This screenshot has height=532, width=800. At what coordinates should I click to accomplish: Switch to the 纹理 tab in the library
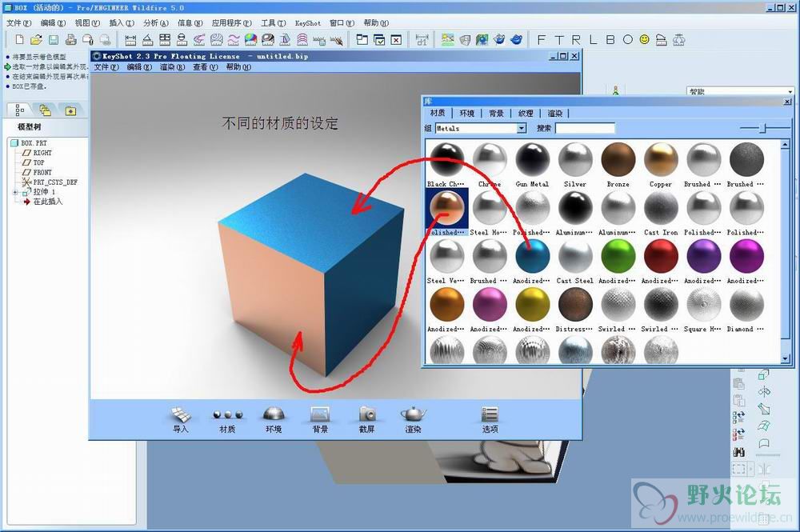coord(526,113)
